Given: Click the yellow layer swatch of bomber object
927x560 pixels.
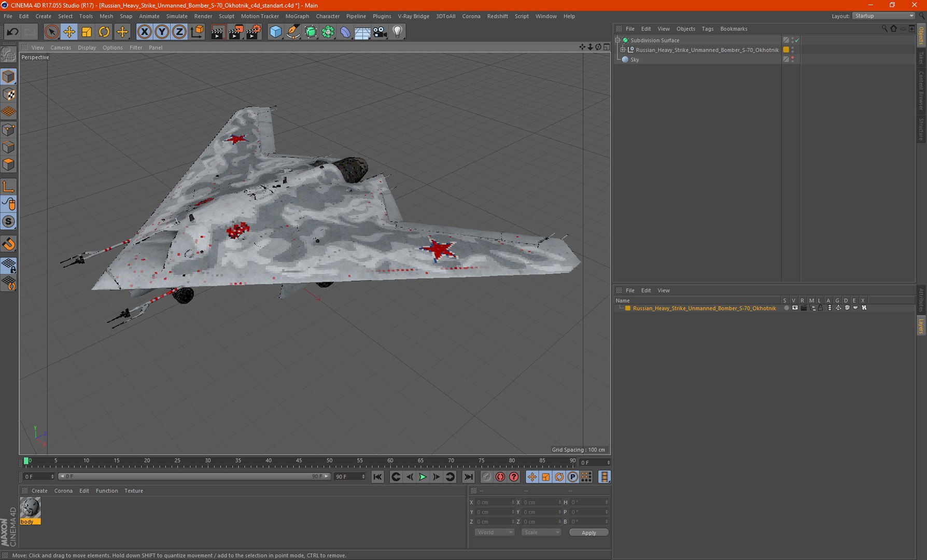Looking at the screenshot, I should pos(786,50).
